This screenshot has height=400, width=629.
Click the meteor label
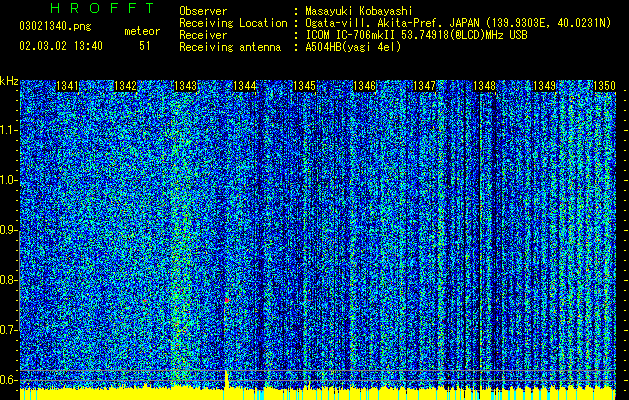(x=142, y=31)
